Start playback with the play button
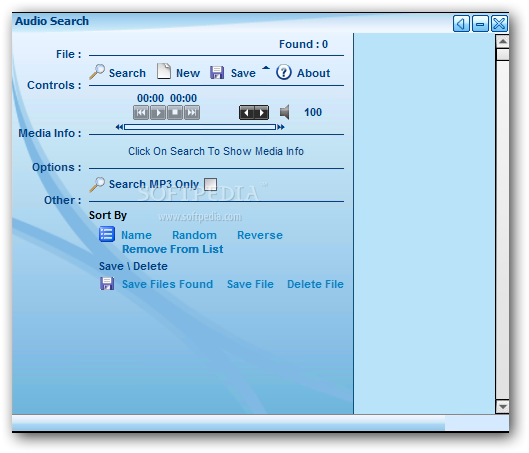 pyautogui.click(x=158, y=112)
